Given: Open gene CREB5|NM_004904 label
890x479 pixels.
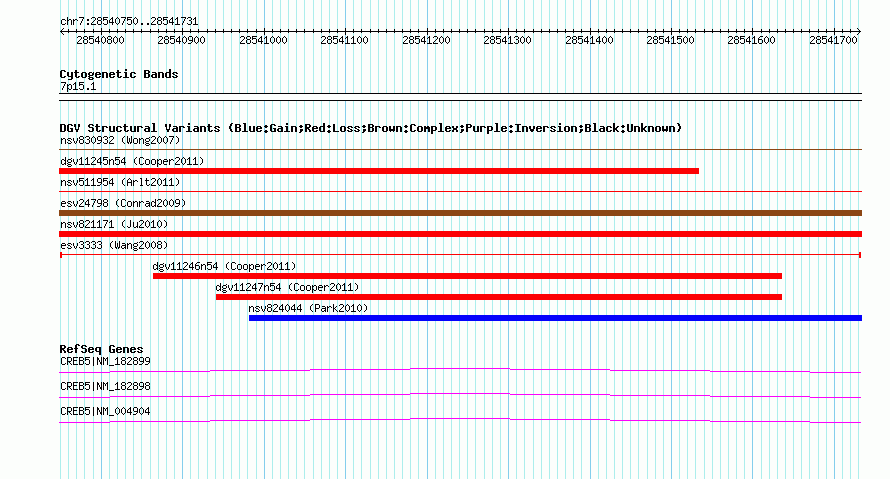Looking at the screenshot, I should (x=105, y=411).
